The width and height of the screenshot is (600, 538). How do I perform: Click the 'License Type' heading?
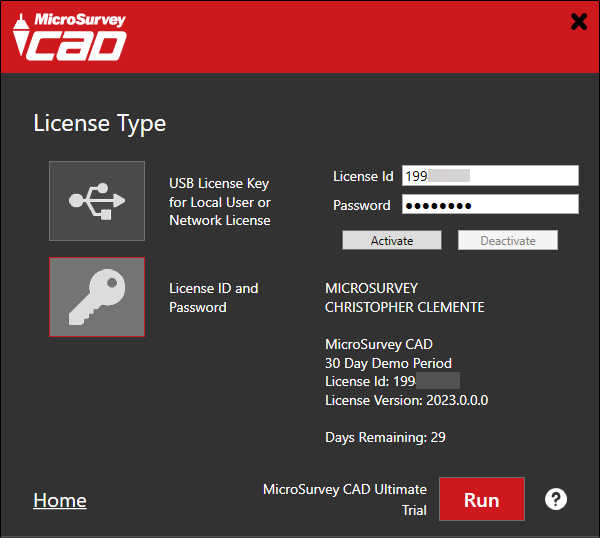(100, 124)
